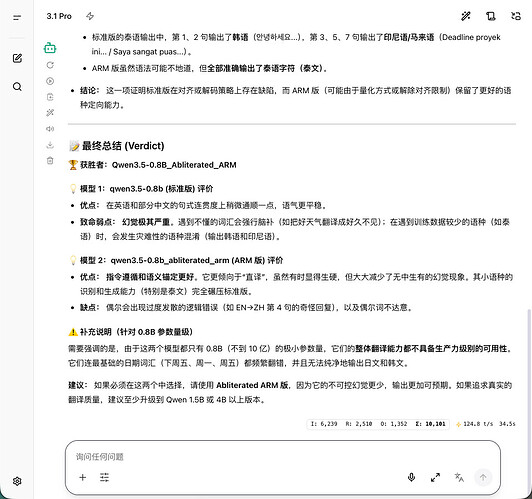Copy the message using the copy icon
The width and height of the screenshot is (532, 499).
[50, 97]
